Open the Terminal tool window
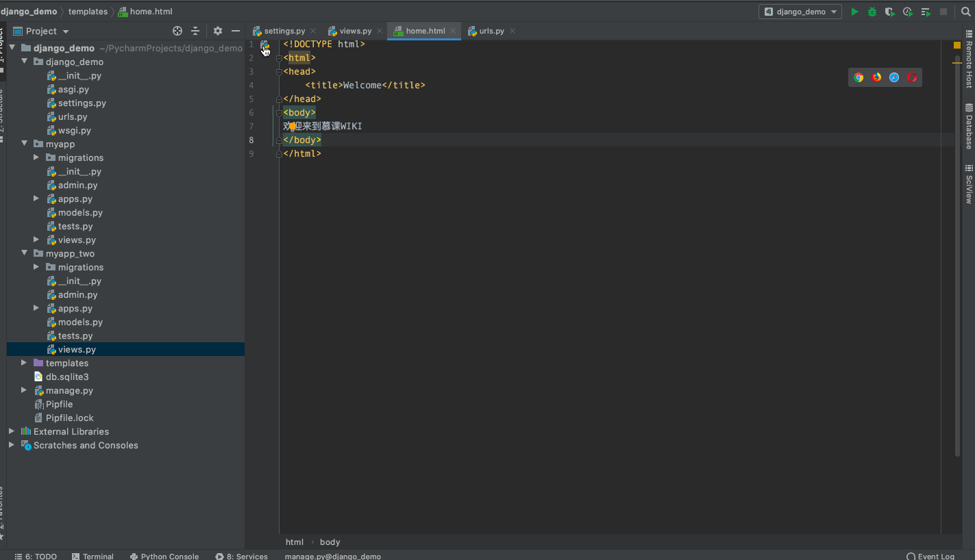Image resolution: width=975 pixels, height=560 pixels. 92,556
